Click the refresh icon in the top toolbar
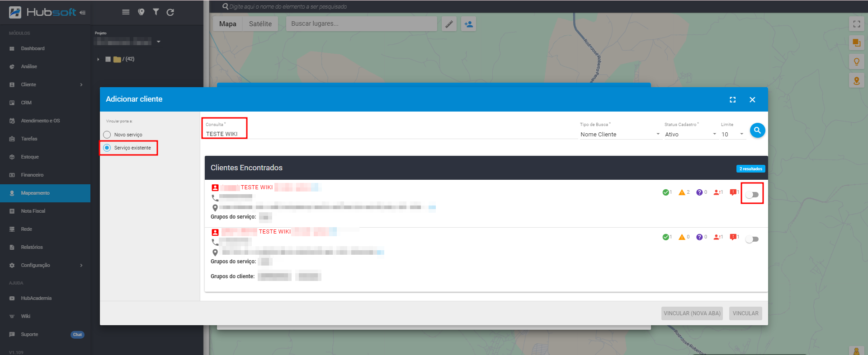Screen dimensions: 868x355 170,12
